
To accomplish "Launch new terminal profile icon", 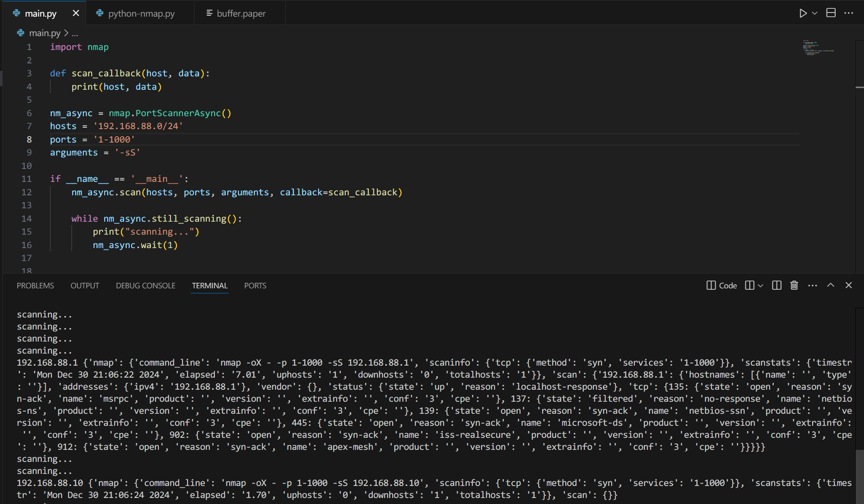I will pos(750,286).
